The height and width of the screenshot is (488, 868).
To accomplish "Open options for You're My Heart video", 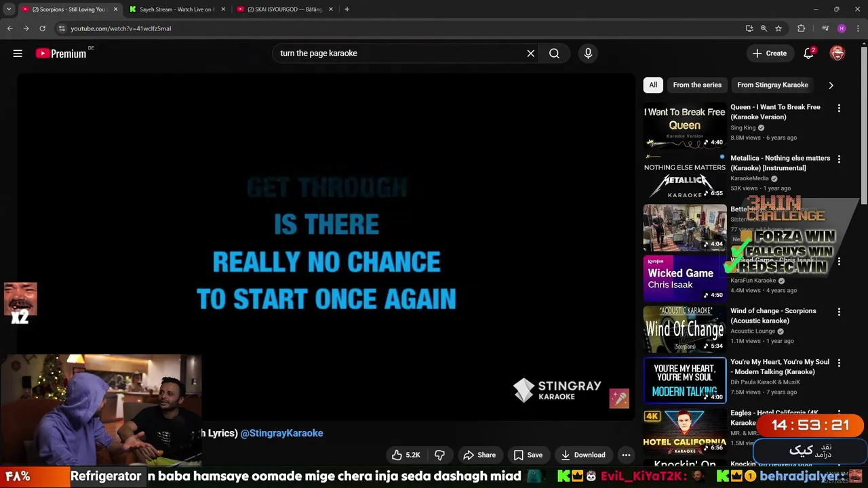I will pyautogui.click(x=839, y=363).
